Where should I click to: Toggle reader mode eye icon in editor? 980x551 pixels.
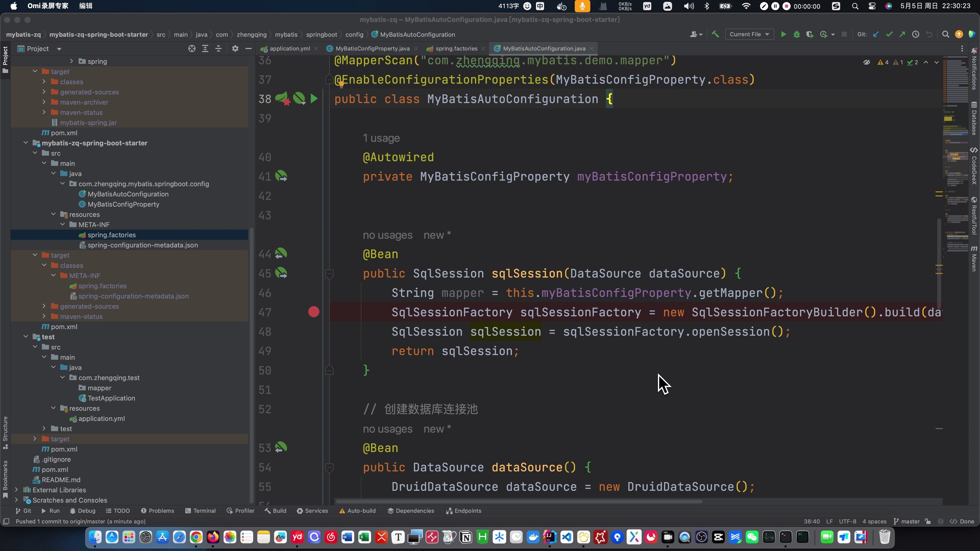(x=867, y=62)
